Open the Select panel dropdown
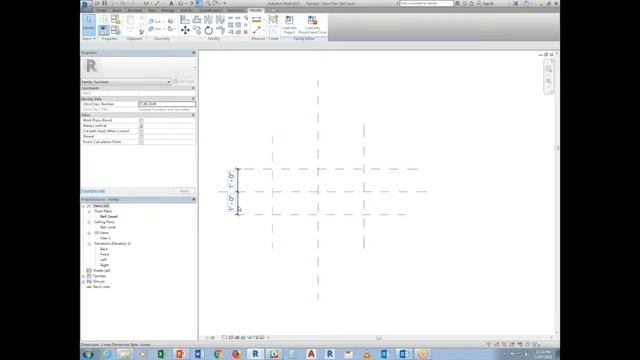The height and width of the screenshot is (360, 640). pos(89,38)
